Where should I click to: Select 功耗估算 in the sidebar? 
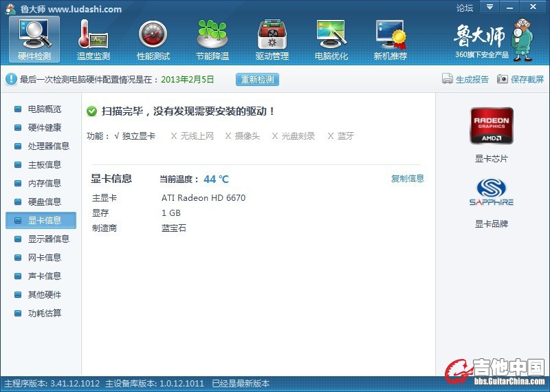[x=44, y=314]
